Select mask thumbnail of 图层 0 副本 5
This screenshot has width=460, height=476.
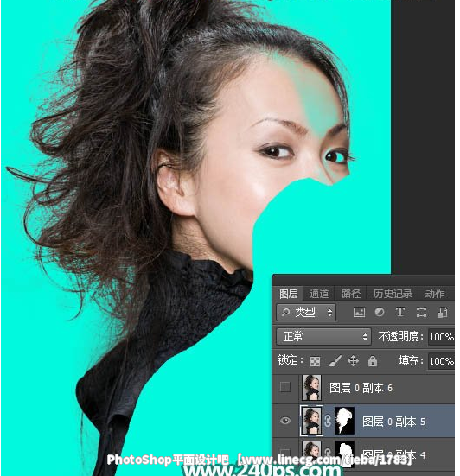click(344, 421)
